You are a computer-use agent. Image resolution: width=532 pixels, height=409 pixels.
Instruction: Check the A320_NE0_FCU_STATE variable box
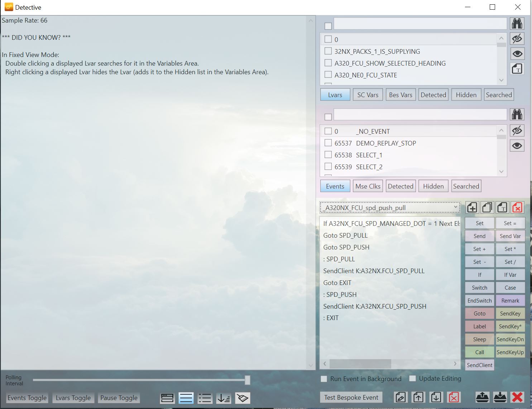(328, 75)
